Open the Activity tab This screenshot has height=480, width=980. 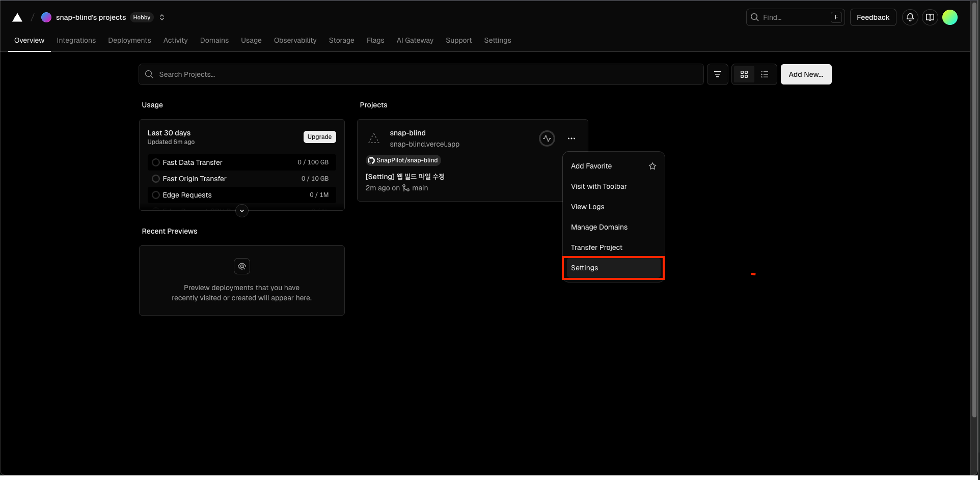pyautogui.click(x=175, y=40)
